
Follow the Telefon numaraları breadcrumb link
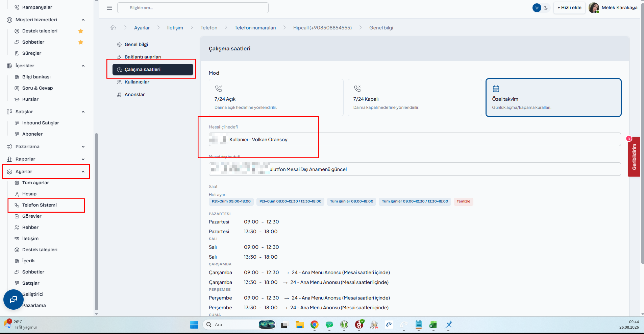click(x=255, y=28)
